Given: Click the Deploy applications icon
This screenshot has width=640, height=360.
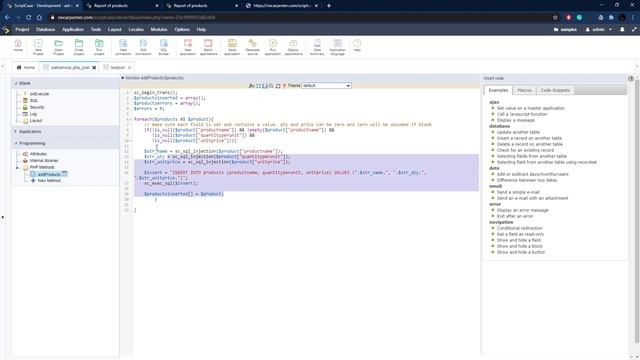Looking at the screenshot, I should (293, 47).
